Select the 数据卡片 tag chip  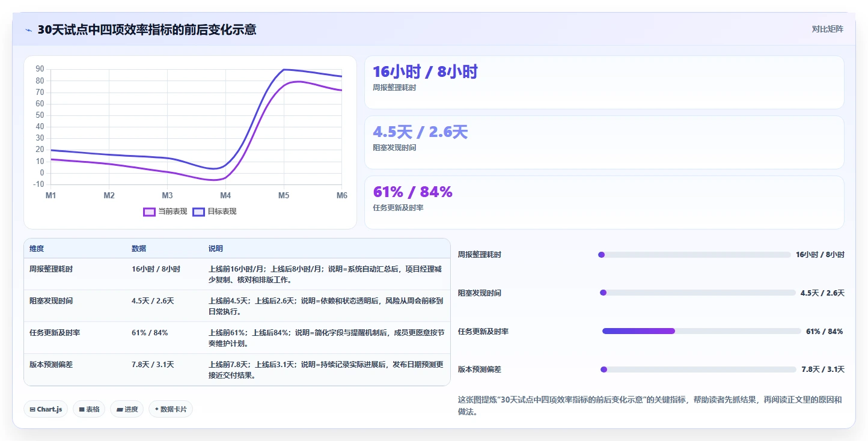coord(171,409)
